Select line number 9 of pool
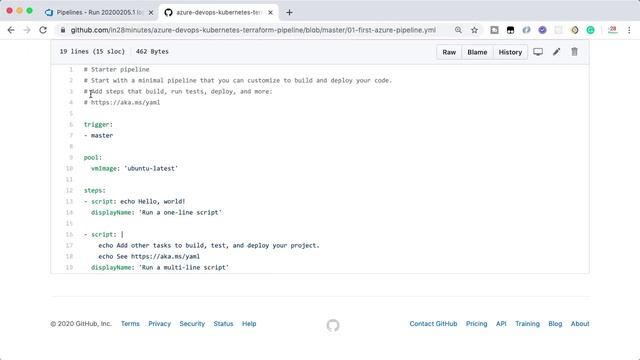This screenshot has width=640, height=360. [71, 157]
